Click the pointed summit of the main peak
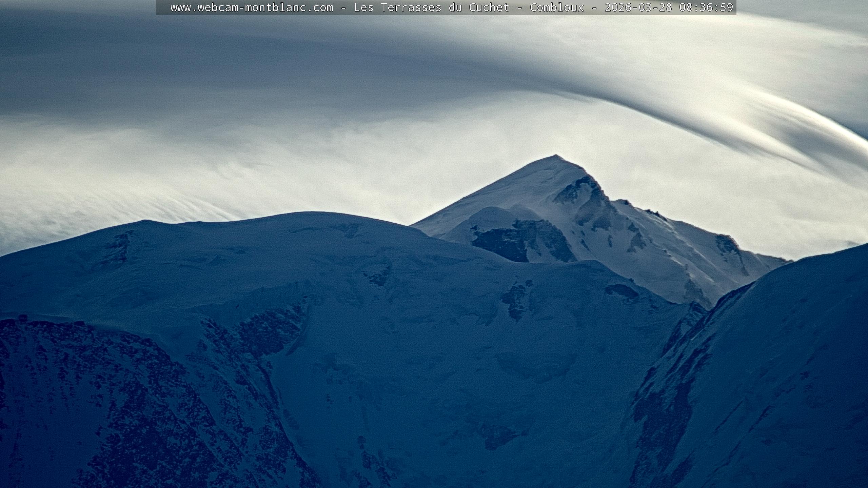Screen dimensions: 868x488 tap(555, 156)
